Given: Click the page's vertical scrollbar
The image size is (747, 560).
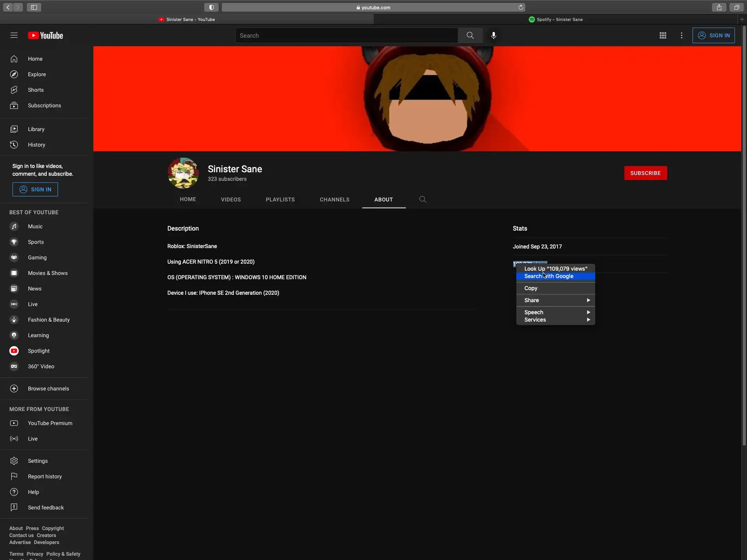Looking at the screenshot, I should [x=744, y=233].
